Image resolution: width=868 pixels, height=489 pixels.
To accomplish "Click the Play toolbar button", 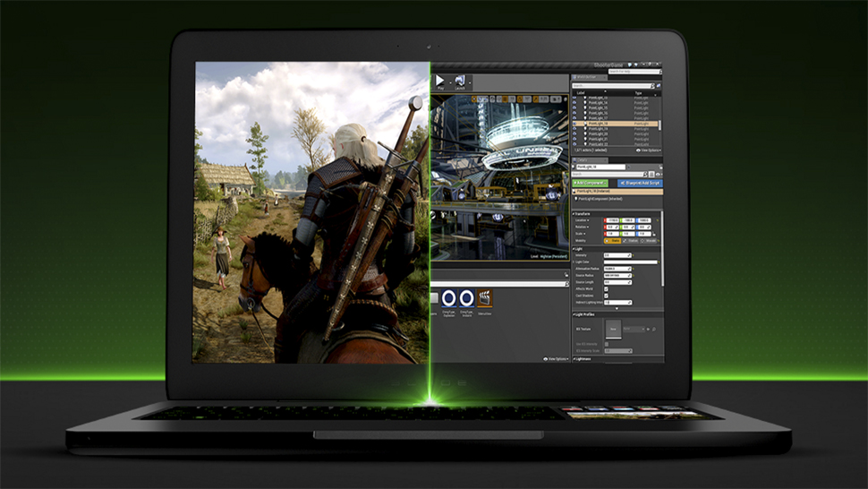I will pos(440,82).
